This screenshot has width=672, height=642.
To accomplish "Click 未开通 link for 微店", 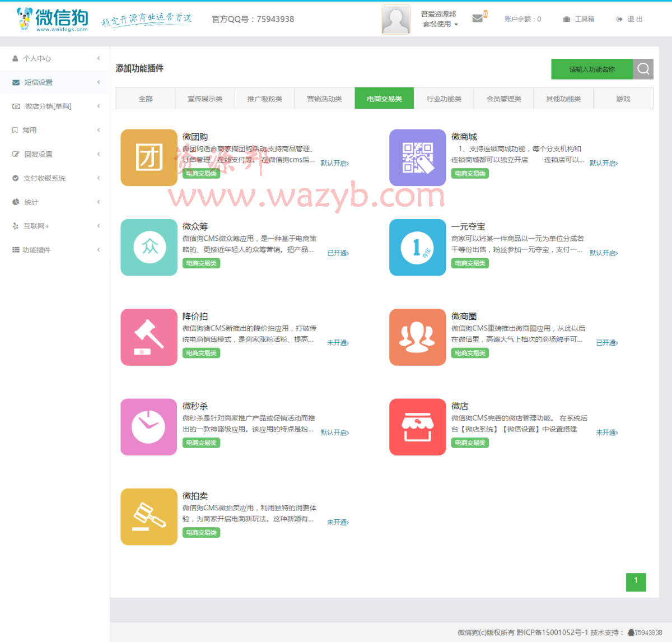I will 607,432.
